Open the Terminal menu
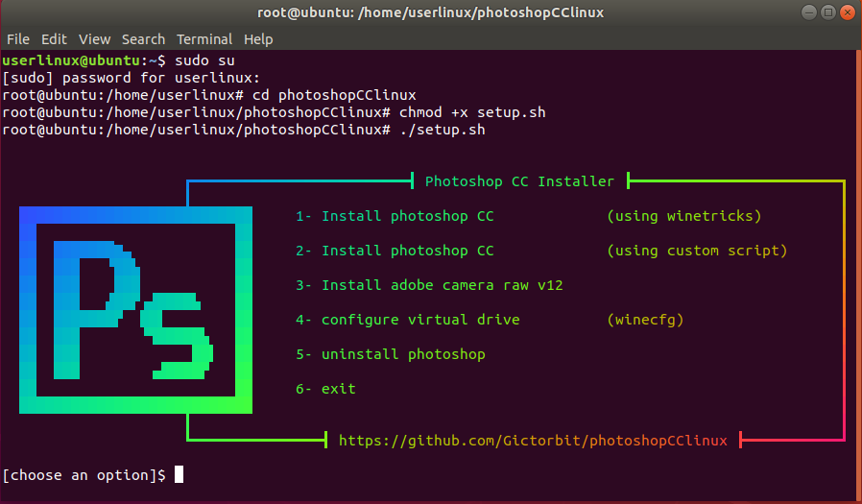Viewport: 862px width, 504px height. click(204, 39)
